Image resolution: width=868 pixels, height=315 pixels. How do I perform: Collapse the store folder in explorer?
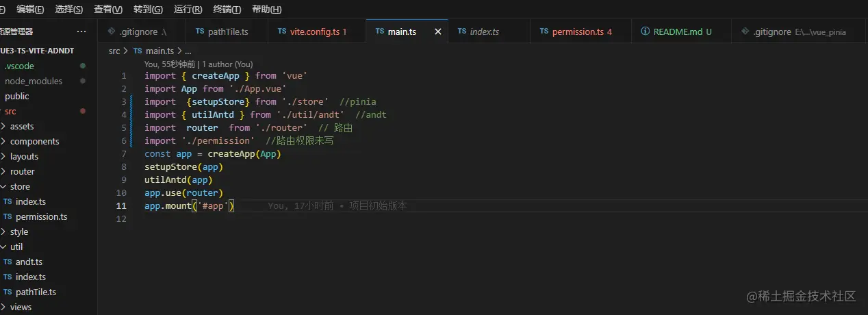(20, 186)
